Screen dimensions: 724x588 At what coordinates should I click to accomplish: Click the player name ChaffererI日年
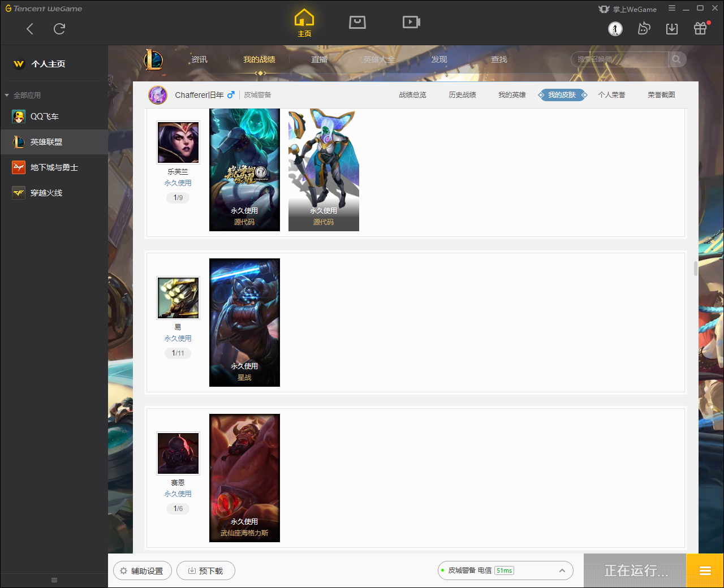pyautogui.click(x=199, y=95)
